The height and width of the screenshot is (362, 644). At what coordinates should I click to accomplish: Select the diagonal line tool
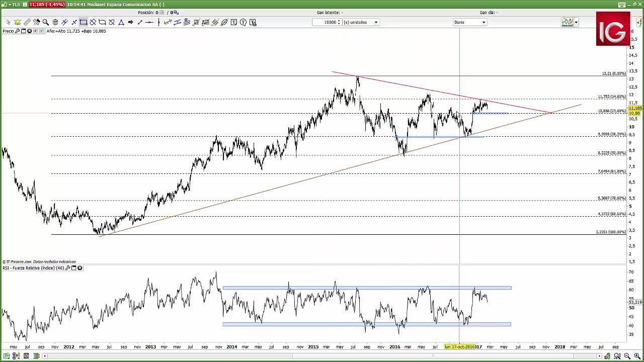point(140,22)
